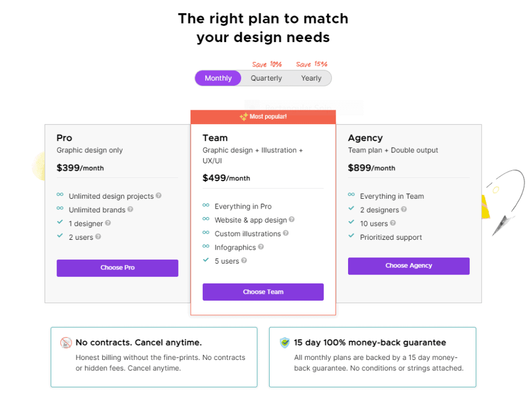Image resolution: width=532 pixels, height=401 pixels.
Task: Click the no-contracts crossed document icon
Action: (66, 343)
